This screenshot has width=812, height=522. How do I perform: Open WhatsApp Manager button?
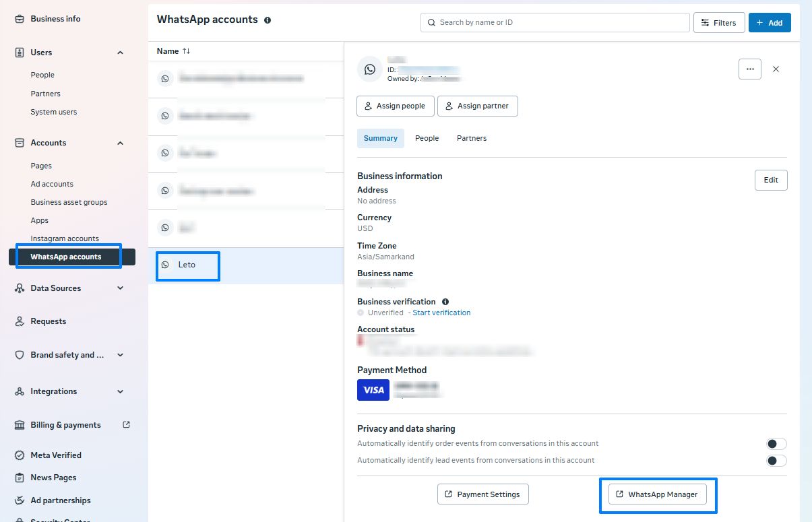coord(657,494)
